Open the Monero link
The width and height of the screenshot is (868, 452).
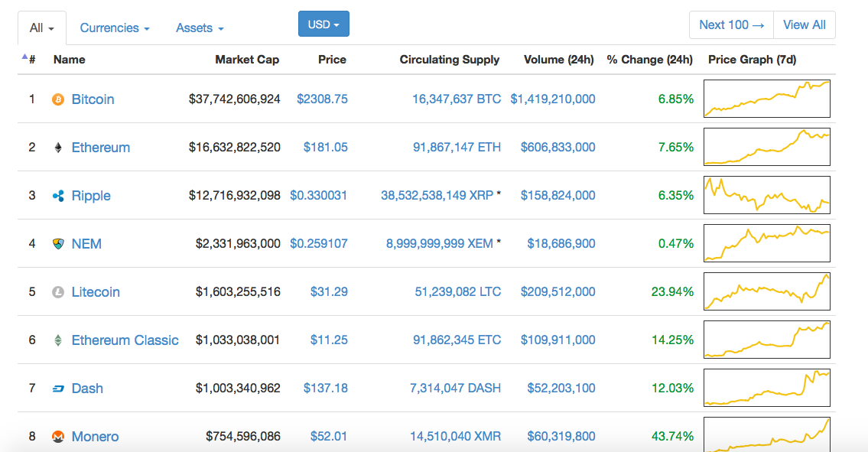(x=96, y=437)
